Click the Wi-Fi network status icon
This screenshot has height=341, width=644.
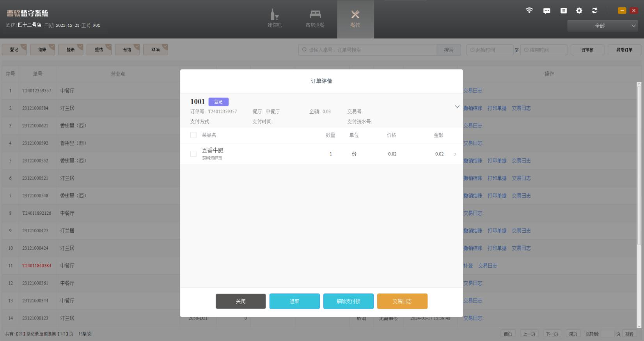point(529,11)
